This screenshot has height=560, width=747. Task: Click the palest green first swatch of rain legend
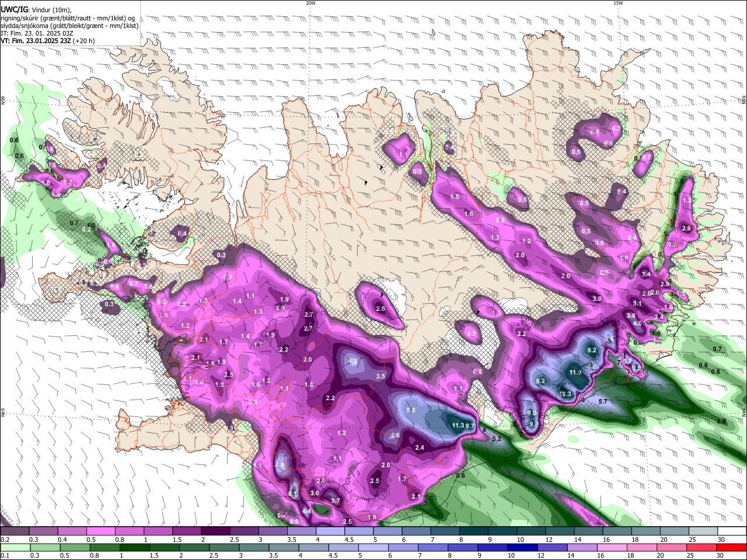[x=15, y=547]
